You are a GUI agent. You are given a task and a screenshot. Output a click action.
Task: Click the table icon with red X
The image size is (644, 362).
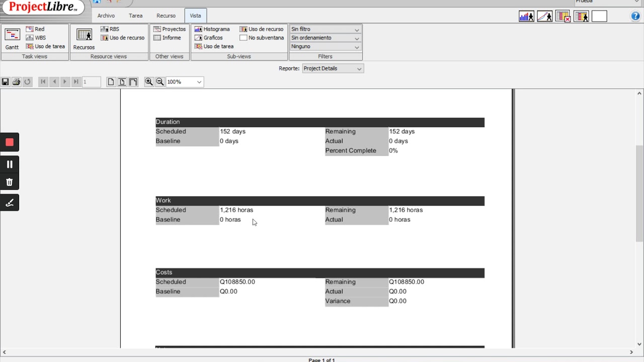click(563, 17)
